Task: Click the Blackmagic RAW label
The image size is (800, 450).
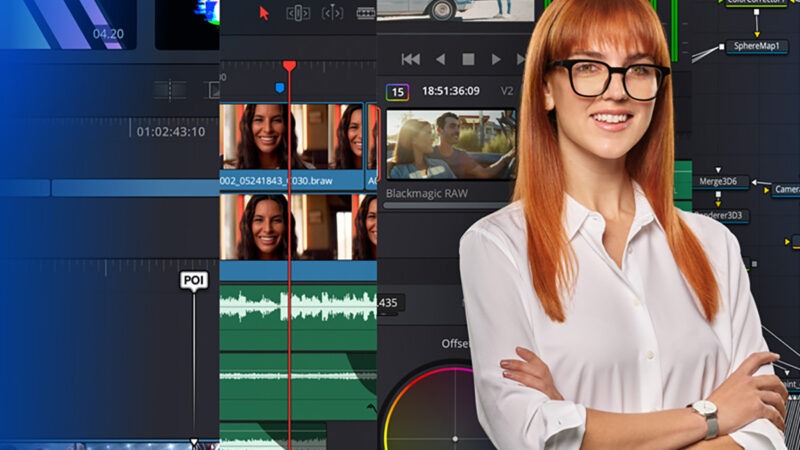Action: coord(427,193)
